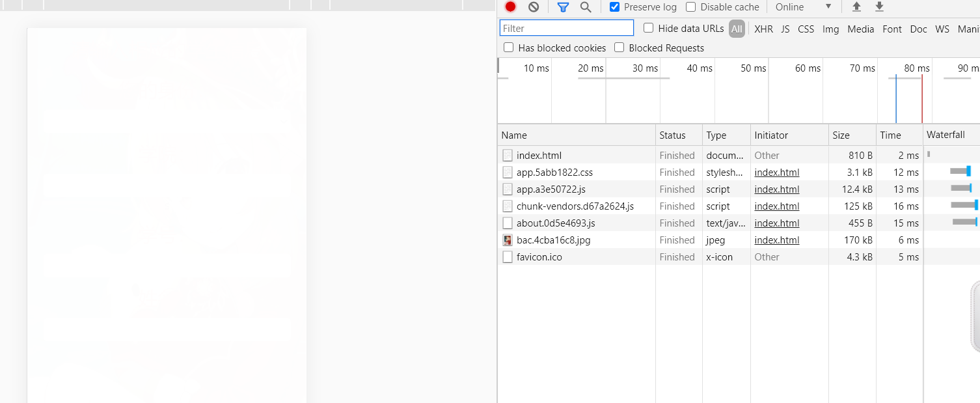The width and height of the screenshot is (980, 403).
Task: Click the favicon.ico file icon
Action: pyautogui.click(x=508, y=257)
